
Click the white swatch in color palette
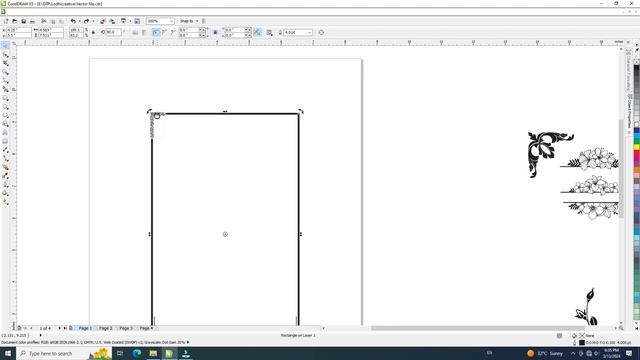click(x=637, y=124)
